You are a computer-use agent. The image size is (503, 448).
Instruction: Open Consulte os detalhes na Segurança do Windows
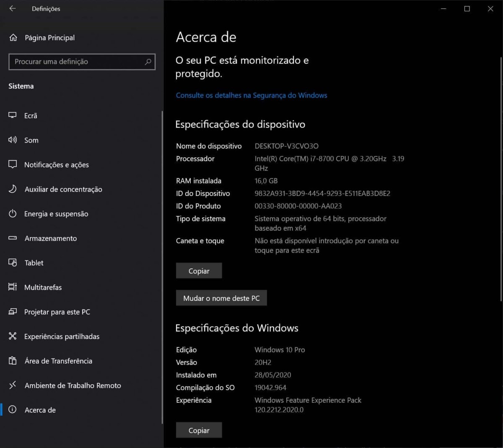click(251, 95)
